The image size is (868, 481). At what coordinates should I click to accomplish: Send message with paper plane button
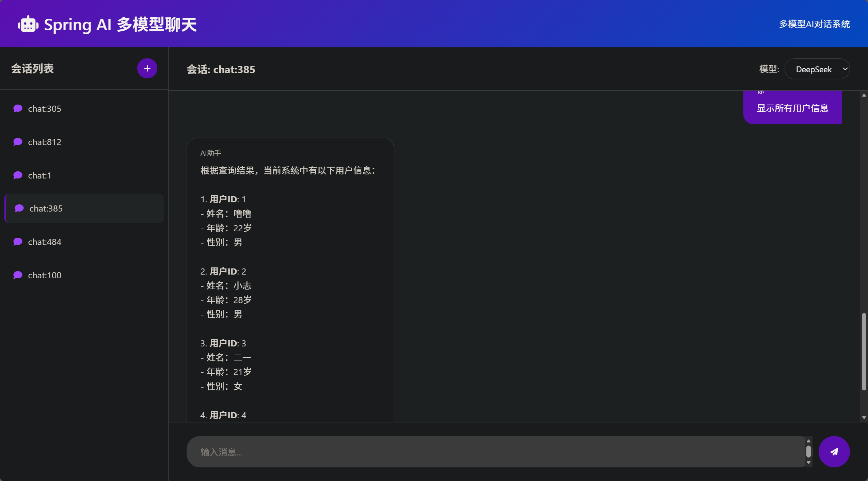(x=834, y=452)
